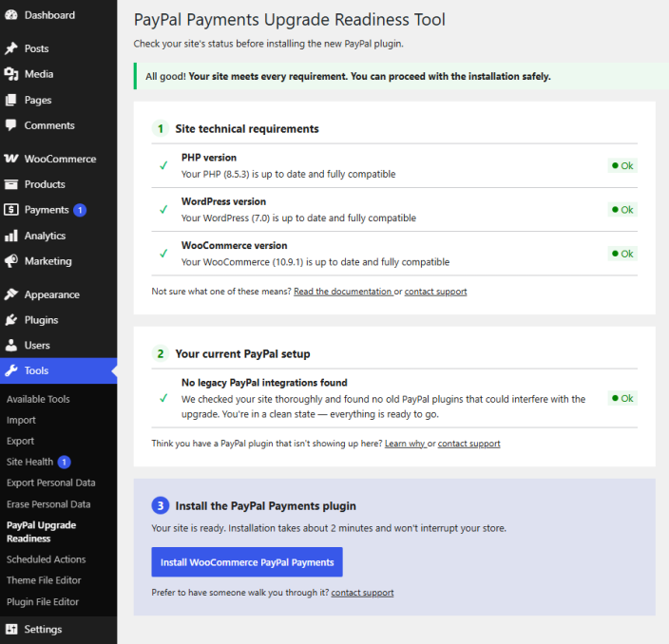Click the WordPress version green checkmark
Image resolution: width=669 pixels, height=644 pixels.
163,209
